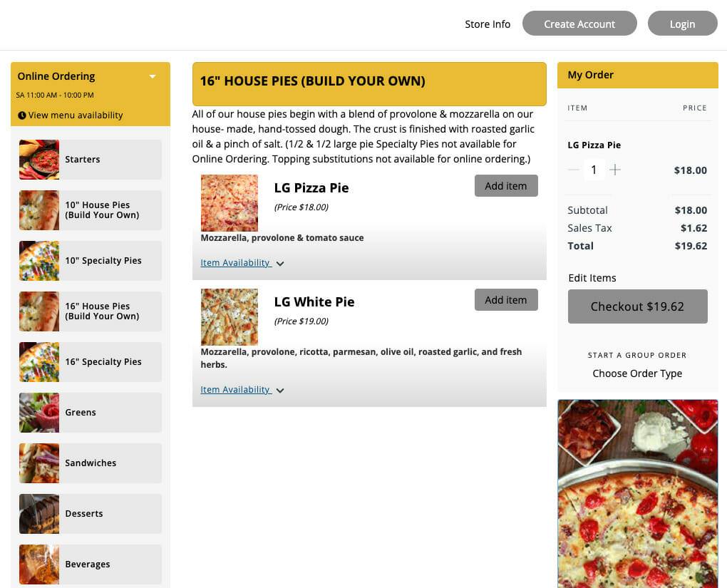The height and width of the screenshot is (588, 727).
Task: Click the 16" Specialty Pies pizza icon
Action: [x=38, y=361]
